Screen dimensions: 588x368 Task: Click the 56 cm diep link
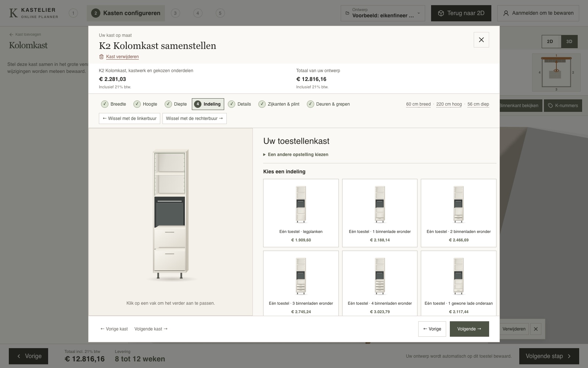478,104
